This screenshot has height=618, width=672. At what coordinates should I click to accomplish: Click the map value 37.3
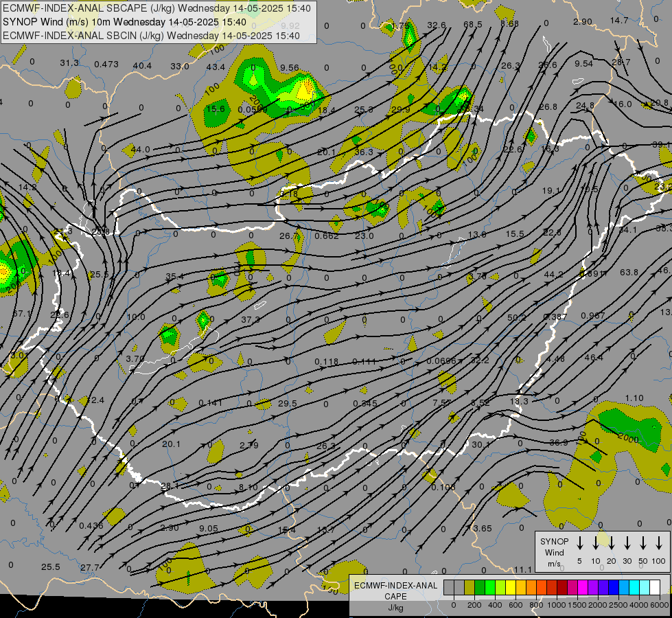pos(251,319)
